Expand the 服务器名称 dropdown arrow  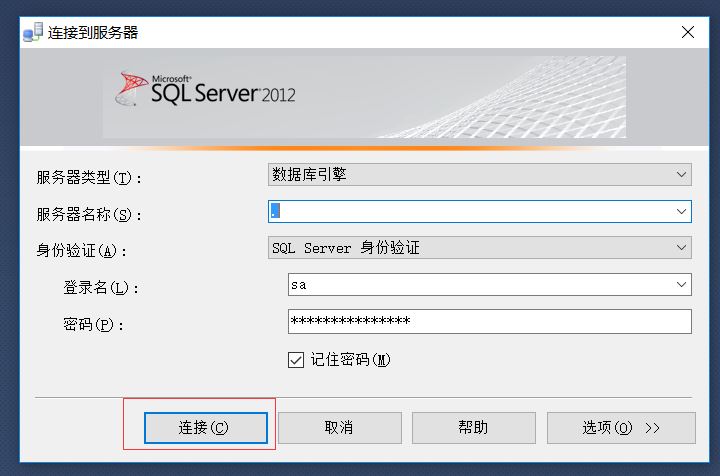pyautogui.click(x=682, y=212)
